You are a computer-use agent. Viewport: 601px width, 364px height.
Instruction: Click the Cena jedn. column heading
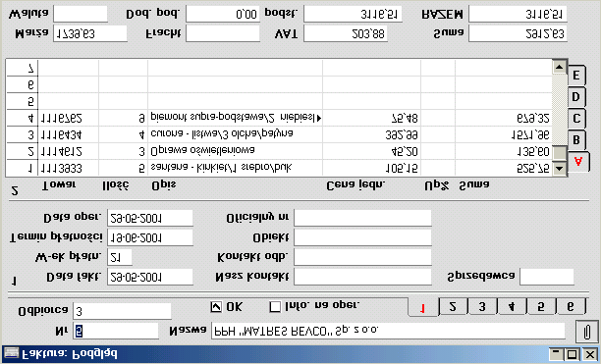355,185
